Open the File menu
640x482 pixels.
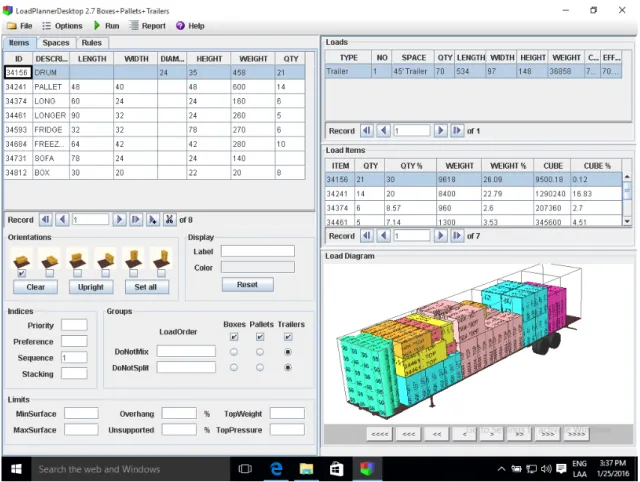[20, 26]
